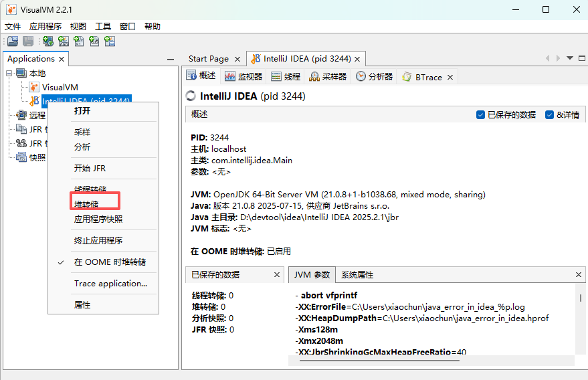The height and width of the screenshot is (380, 588).
Task: Open the 概述 overview tab
Action: click(201, 76)
